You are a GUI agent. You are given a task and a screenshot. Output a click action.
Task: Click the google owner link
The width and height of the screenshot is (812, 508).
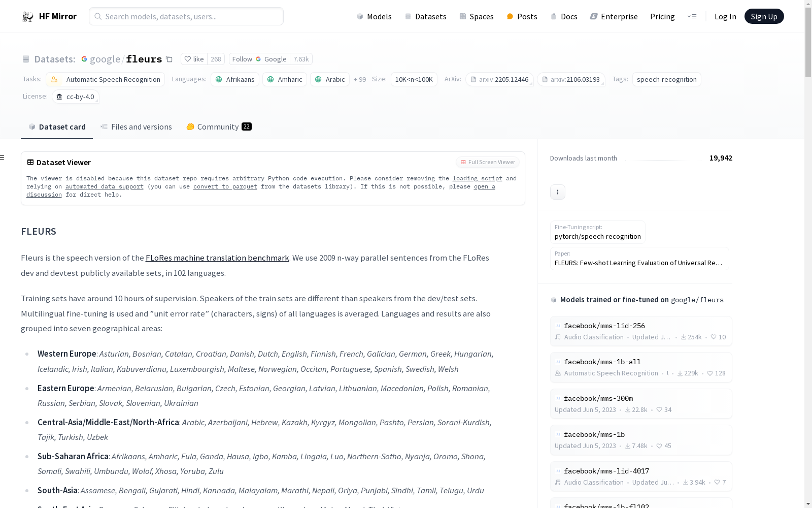pyautogui.click(x=105, y=59)
